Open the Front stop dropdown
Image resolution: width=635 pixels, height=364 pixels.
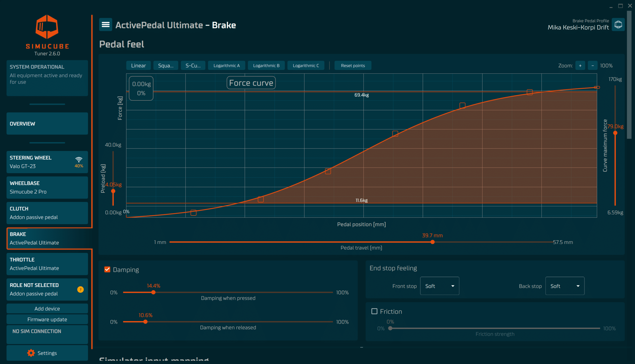click(440, 286)
